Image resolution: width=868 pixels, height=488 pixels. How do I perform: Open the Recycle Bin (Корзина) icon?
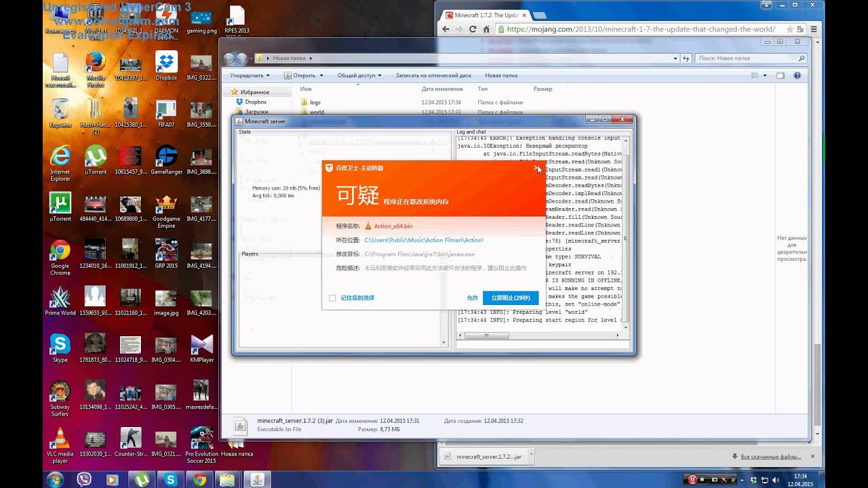pos(60,113)
